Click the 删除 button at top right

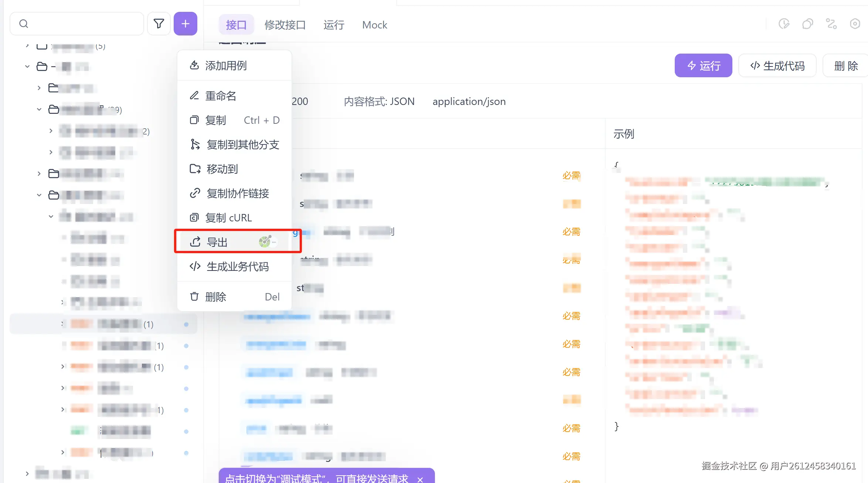click(846, 66)
